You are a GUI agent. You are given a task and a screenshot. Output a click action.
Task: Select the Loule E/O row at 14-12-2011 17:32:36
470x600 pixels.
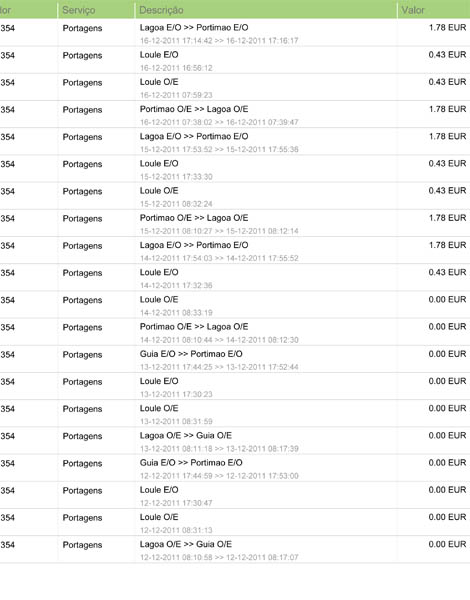click(x=235, y=277)
